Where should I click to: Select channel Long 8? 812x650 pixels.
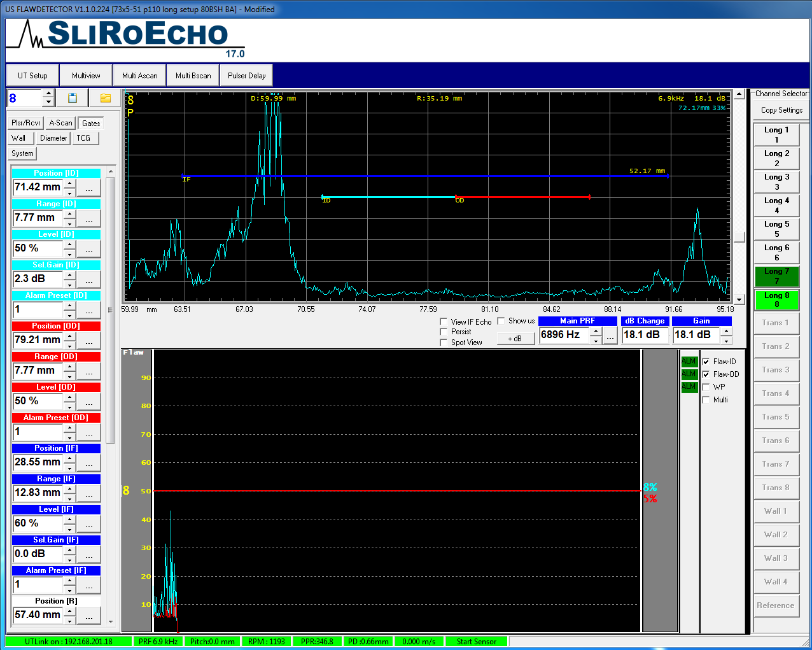click(776, 299)
